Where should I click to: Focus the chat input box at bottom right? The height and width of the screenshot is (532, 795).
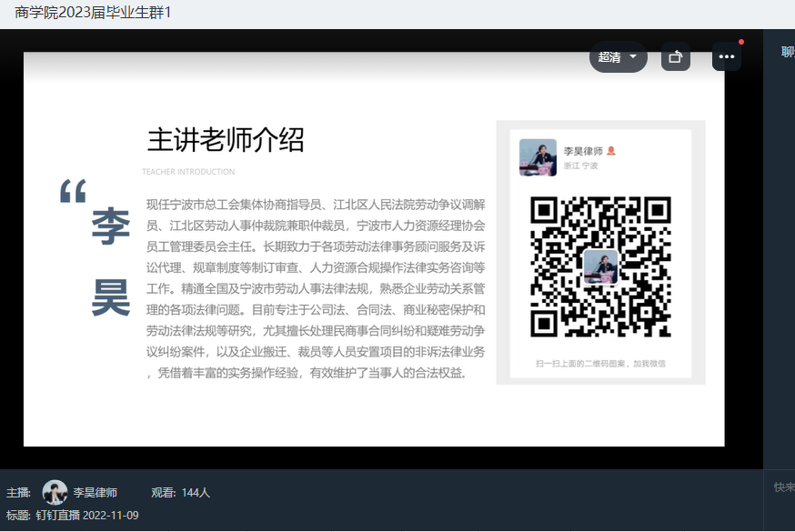pyautogui.click(x=783, y=487)
